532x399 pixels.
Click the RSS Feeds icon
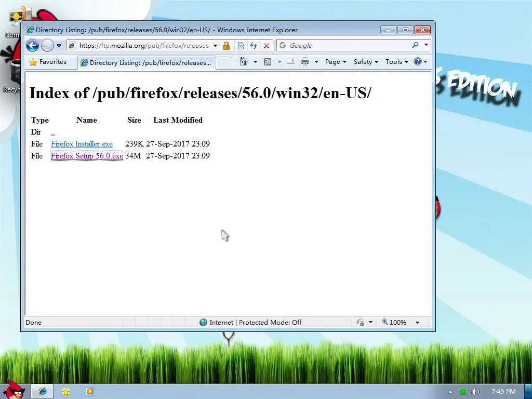[x=268, y=62]
